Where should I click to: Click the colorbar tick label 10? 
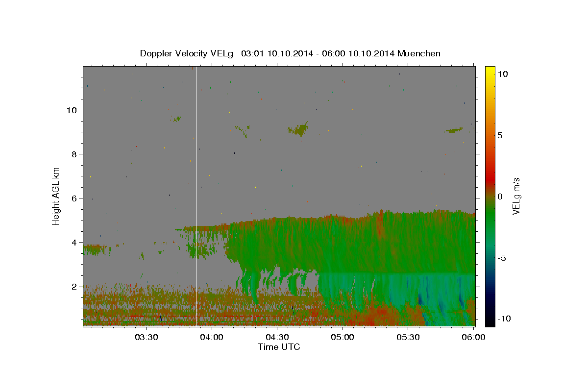(x=503, y=74)
